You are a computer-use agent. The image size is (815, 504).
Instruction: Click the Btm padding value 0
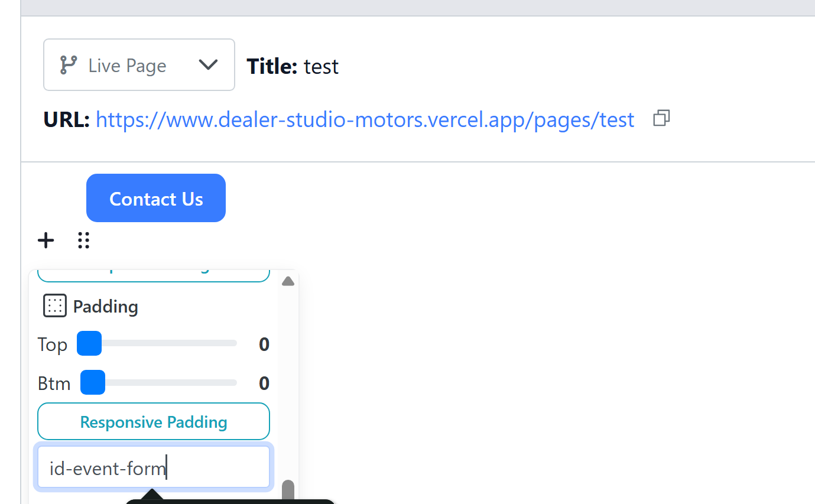tap(264, 383)
